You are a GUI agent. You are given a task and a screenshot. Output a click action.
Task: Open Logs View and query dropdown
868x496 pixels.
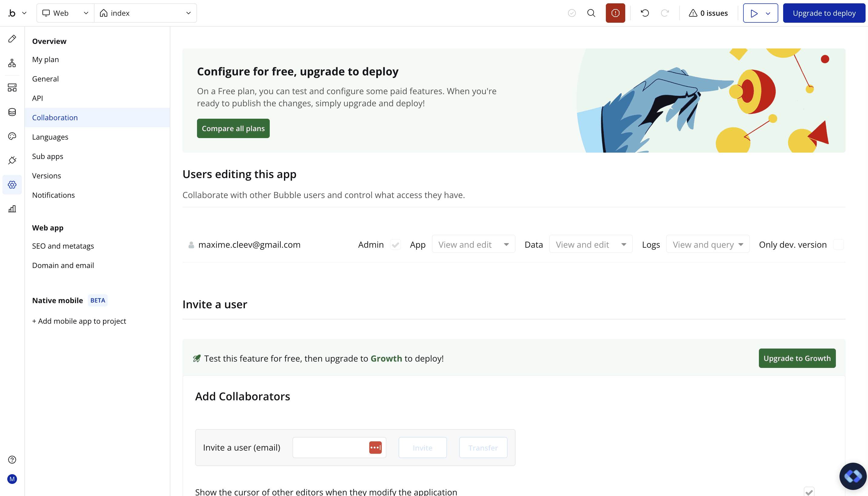pyautogui.click(x=707, y=244)
